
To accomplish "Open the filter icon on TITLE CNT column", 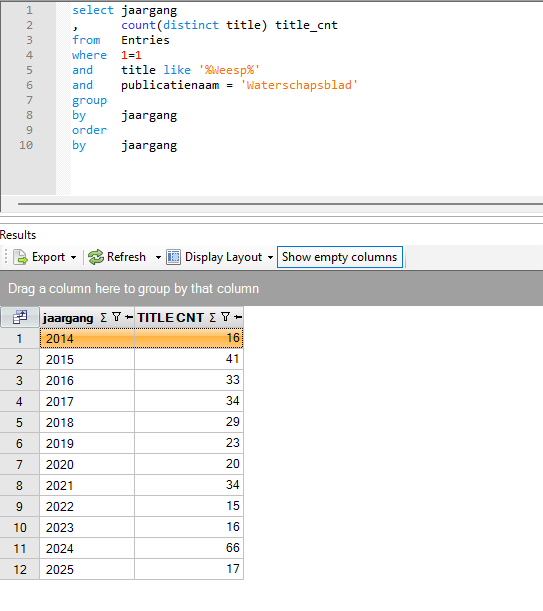I will point(225,317).
